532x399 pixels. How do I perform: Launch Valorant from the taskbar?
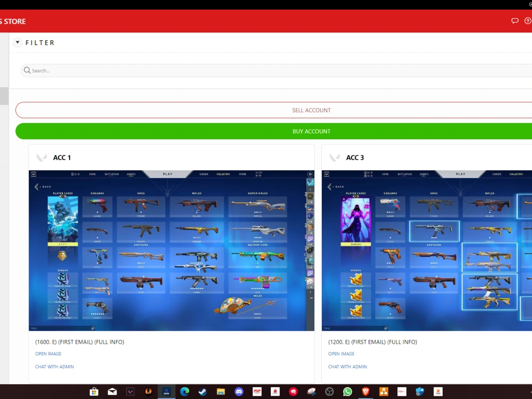pos(130,392)
